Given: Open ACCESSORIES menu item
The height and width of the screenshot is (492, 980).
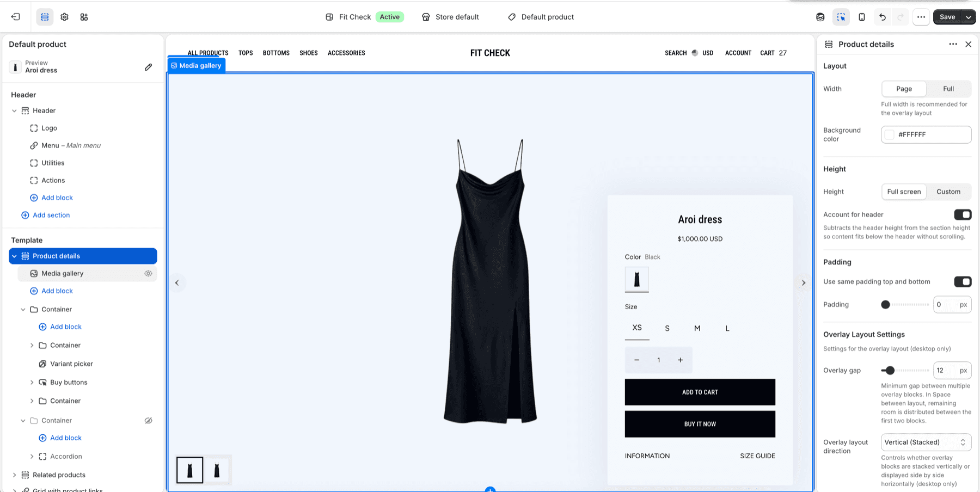Looking at the screenshot, I should 346,53.
